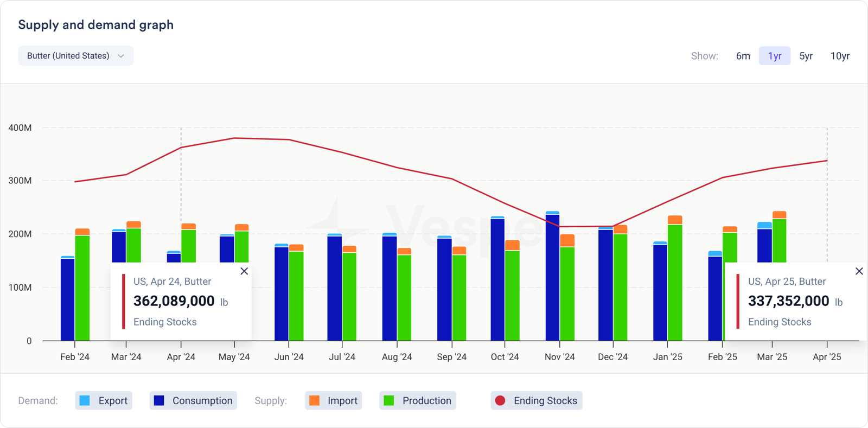Click the orange Import legend square
868x428 pixels.
314,401
